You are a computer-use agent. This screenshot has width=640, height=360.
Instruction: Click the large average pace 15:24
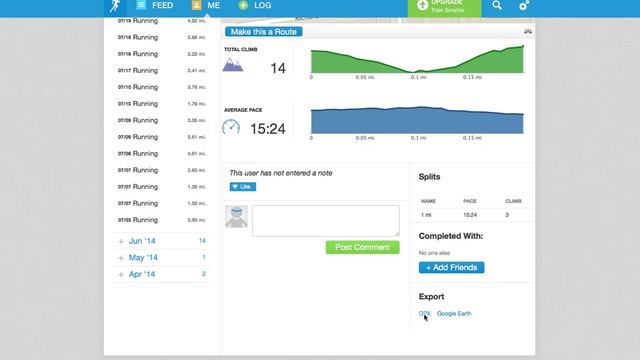click(x=268, y=129)
